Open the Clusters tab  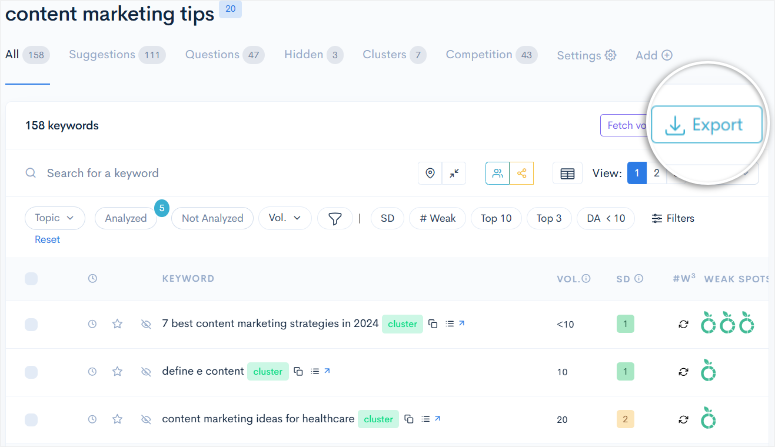tap(394, 55)
